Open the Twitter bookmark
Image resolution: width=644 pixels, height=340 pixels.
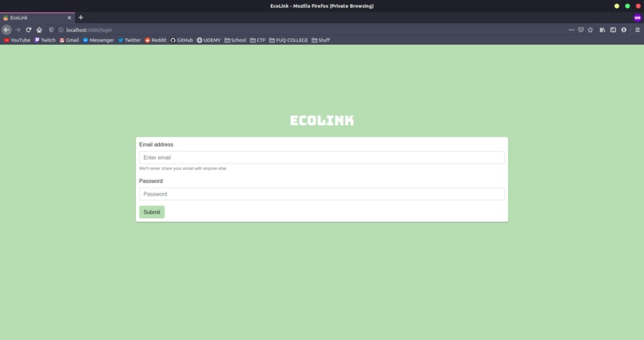click(x=129, y=40)
